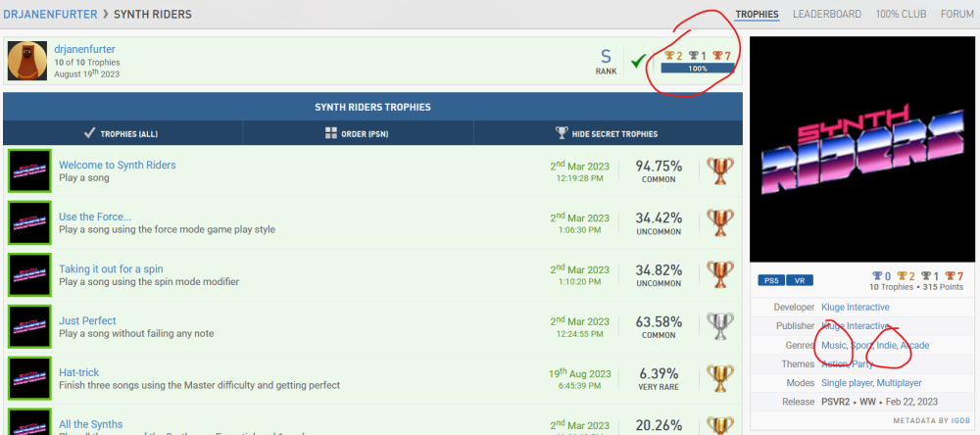Open the Use the Force trophy thumbnail

click(29, 222)
